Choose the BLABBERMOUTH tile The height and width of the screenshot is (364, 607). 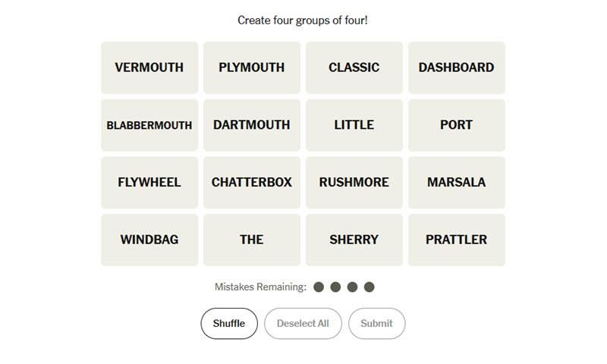149,125
